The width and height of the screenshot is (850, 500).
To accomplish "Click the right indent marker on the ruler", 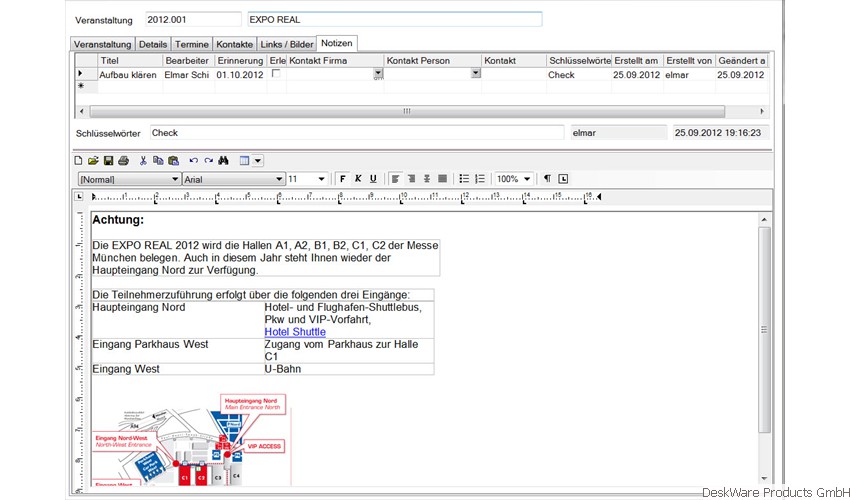I will click(x=599, y=197).
